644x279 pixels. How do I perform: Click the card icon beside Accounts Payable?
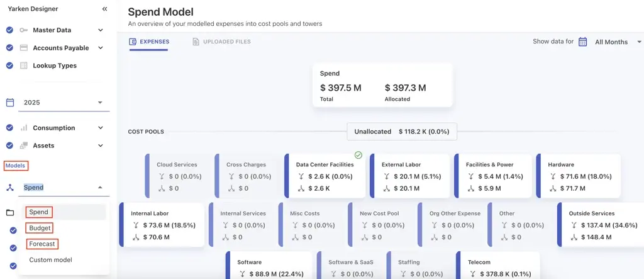click(23, 48)
